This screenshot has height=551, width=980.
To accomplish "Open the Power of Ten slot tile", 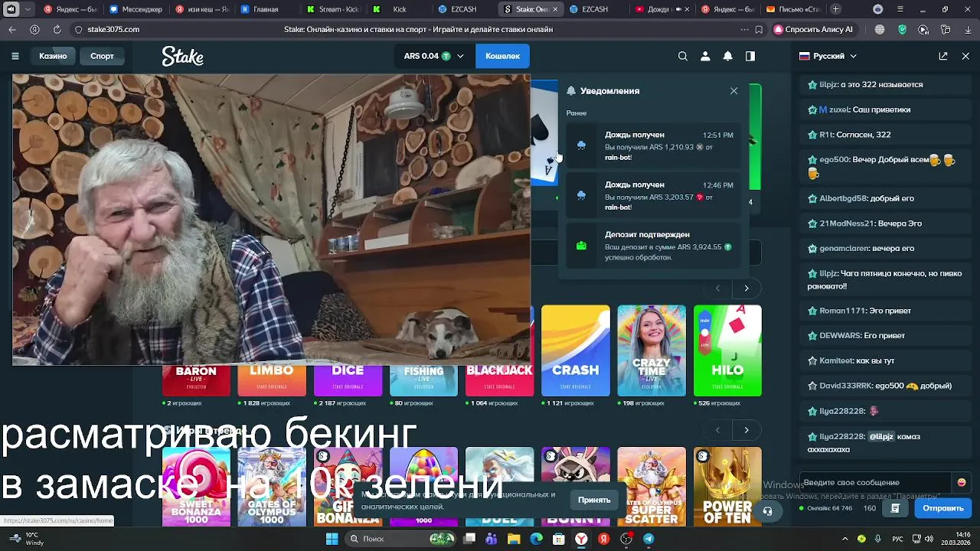I will [727, 487].
